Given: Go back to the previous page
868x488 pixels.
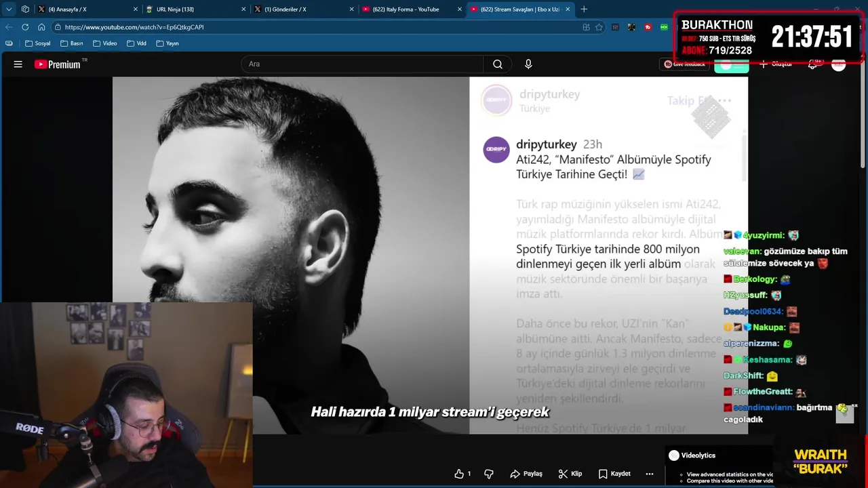Looking at the screenshot, I should [x=9, y=27].
